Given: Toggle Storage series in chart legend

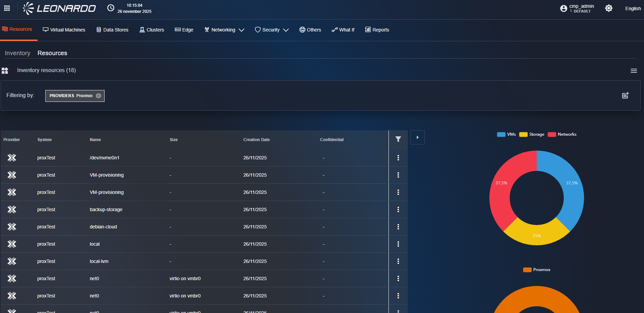Looking at the screenshot, I should pos(532,134).
